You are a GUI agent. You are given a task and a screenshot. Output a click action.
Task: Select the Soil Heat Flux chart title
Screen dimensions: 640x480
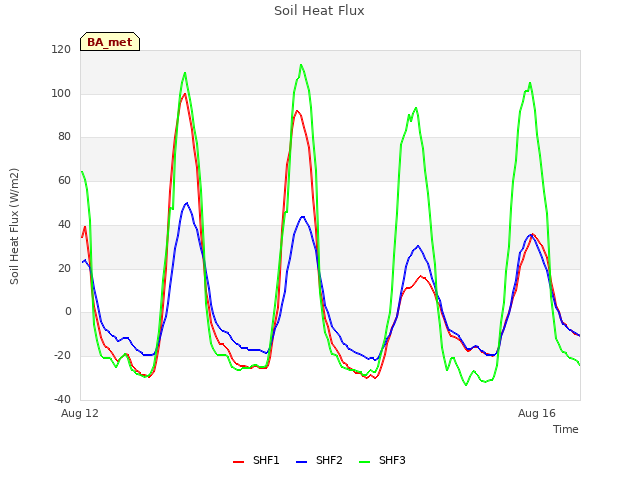pos(319,11)
